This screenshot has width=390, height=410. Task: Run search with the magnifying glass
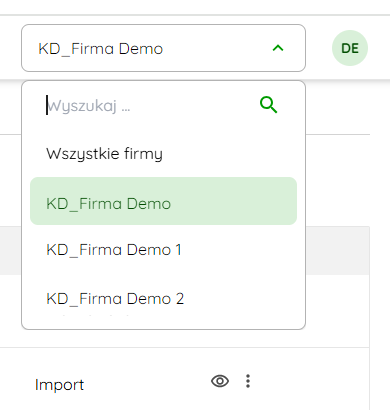268,105
